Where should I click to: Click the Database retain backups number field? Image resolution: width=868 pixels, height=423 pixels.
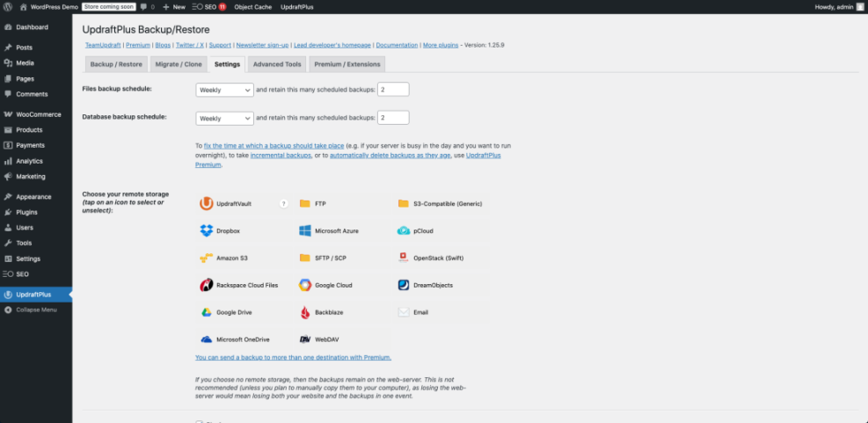point(393,118)
